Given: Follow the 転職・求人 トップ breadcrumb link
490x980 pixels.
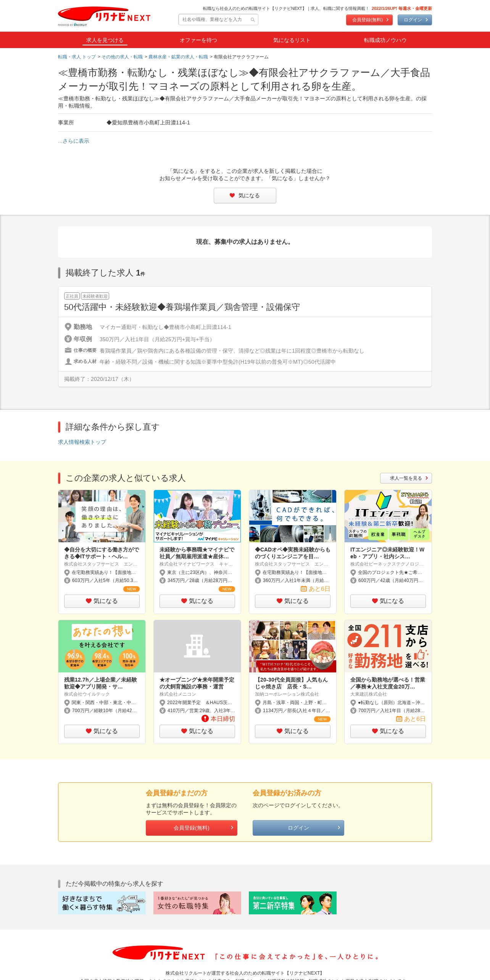Looking at the screenshot, I should pyautogui.click(x=77, y=57).
